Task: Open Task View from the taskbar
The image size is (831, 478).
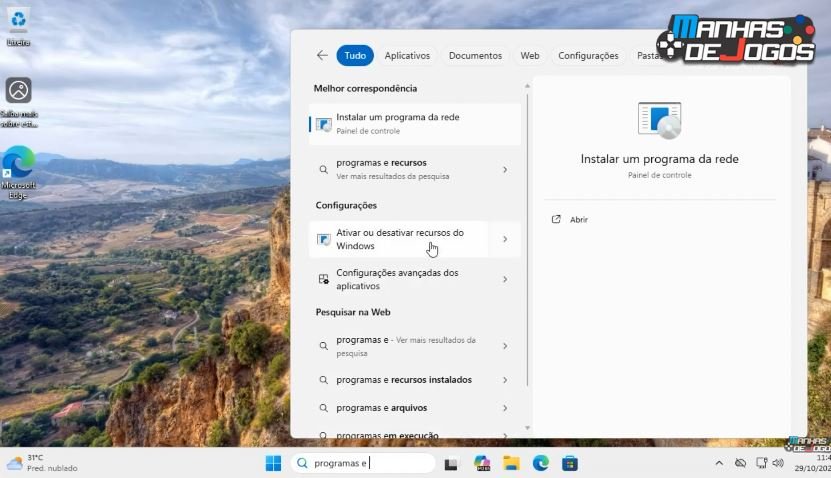Action: click(451, 463)
